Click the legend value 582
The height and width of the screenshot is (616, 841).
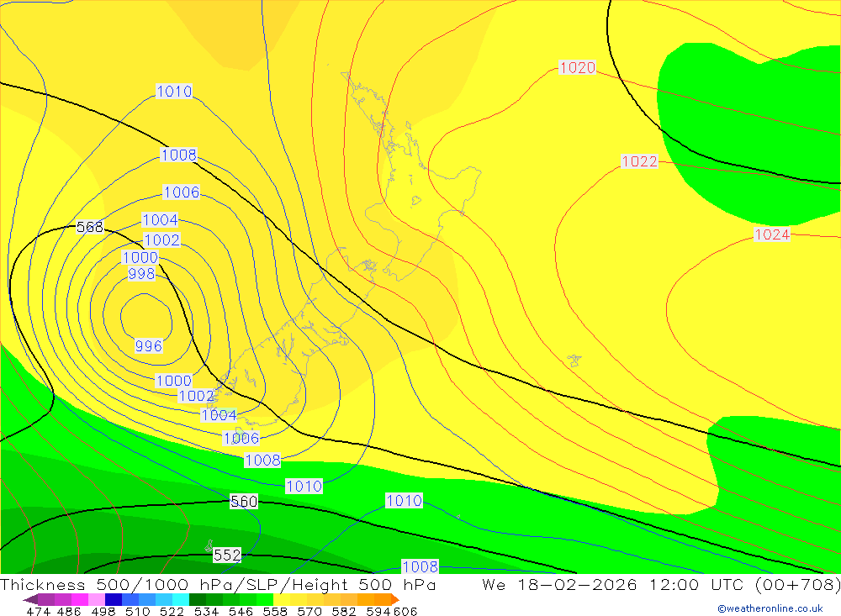click(x=343, y=611)
